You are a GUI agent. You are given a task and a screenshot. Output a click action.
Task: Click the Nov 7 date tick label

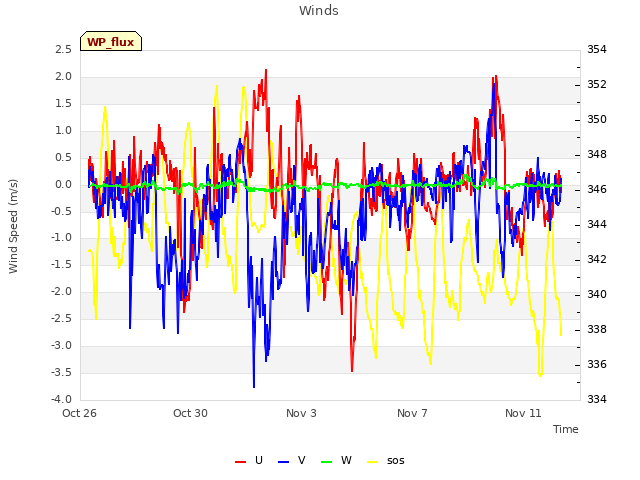click(412, 413)
